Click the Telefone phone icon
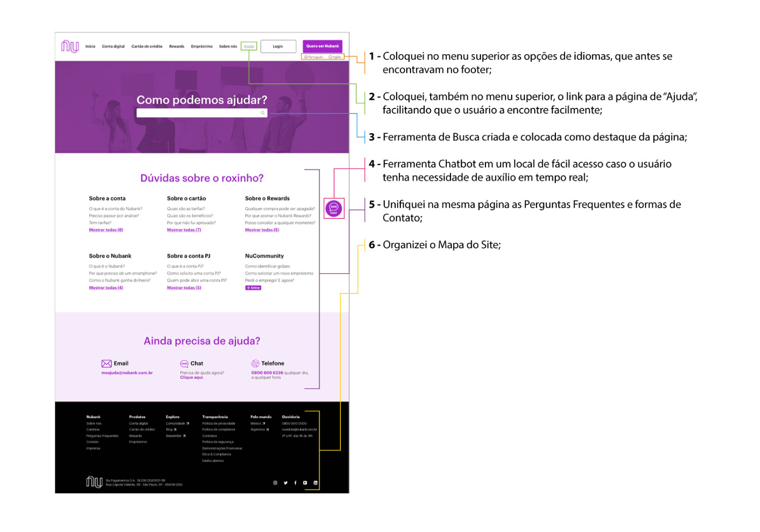This screenshot has height=532, width=760. pyautogui.click(x=255, y=364)
